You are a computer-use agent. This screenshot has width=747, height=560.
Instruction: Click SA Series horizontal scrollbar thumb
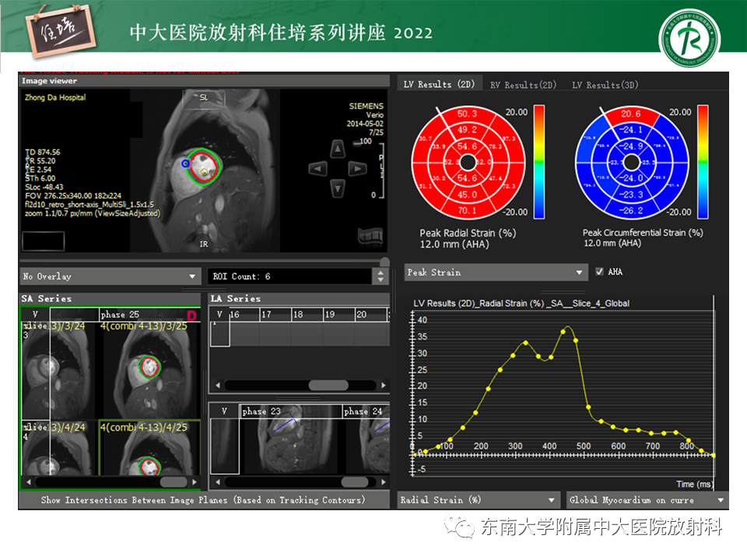click(x=174, y=482)
